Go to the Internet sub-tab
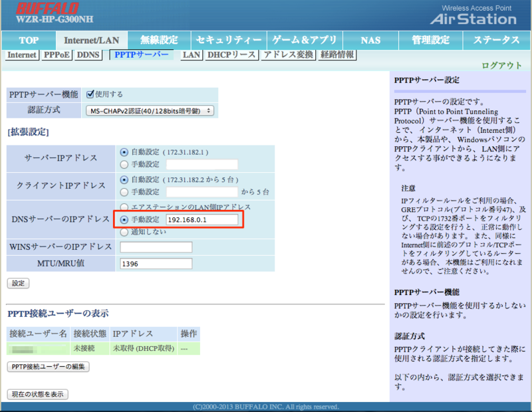Image resolution: width=532 pixels, height=412 pixels. pyautogui.click(x=22, y=55)
